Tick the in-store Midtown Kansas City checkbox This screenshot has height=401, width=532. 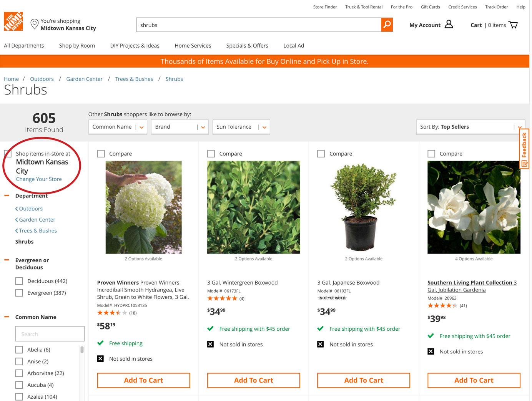click(x=8, y=154)
